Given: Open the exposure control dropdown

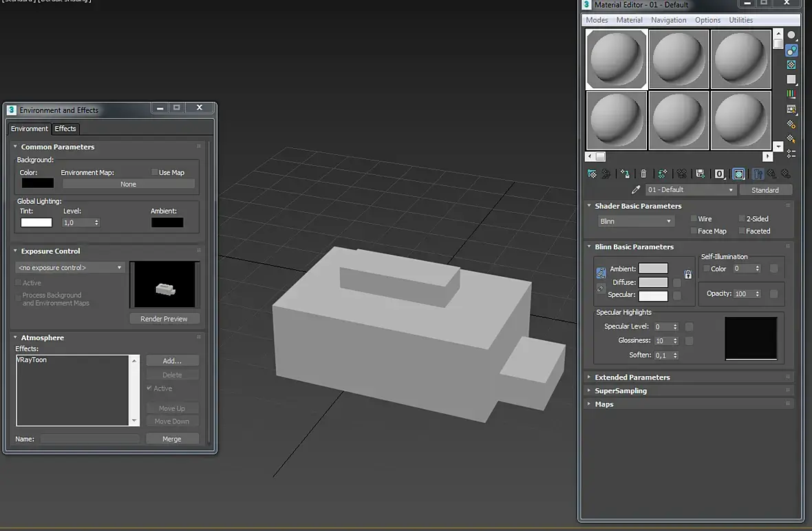Looking at the screenshot, I should [70, 268].
